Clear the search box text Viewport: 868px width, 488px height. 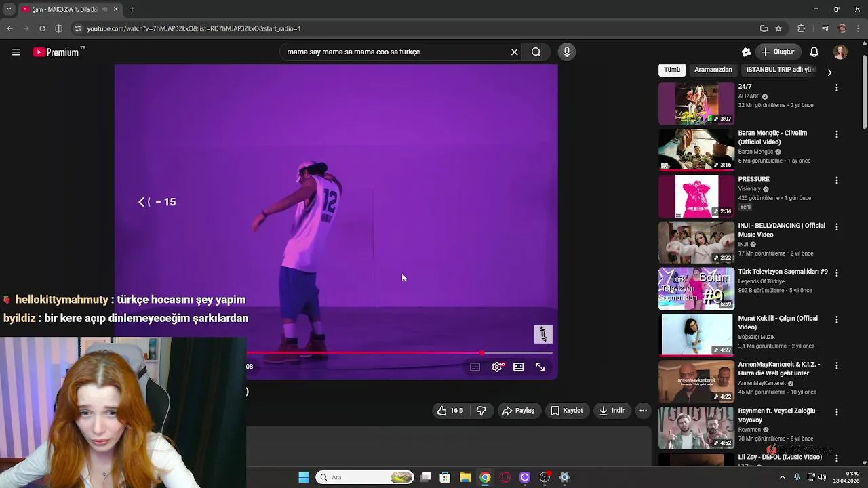[x=514, y=52]
